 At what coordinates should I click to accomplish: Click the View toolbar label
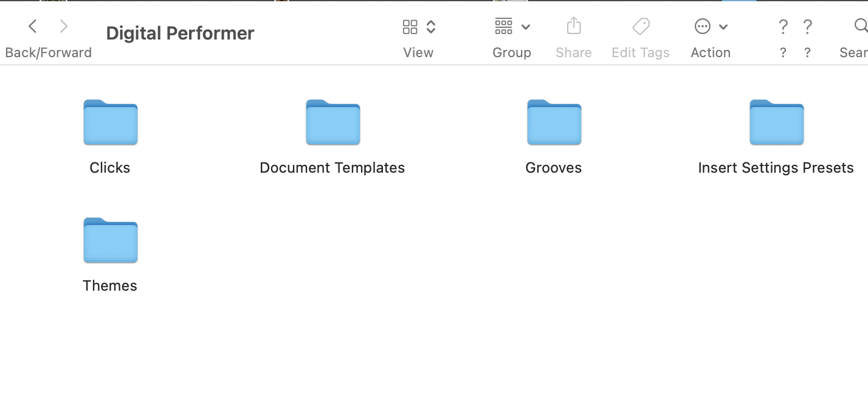click(418, 53)
